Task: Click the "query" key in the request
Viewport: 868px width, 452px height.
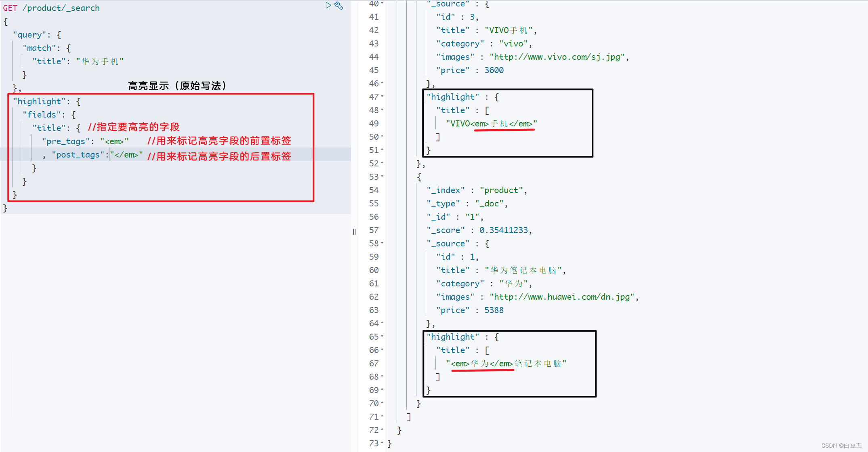Action: click(30, 35)
